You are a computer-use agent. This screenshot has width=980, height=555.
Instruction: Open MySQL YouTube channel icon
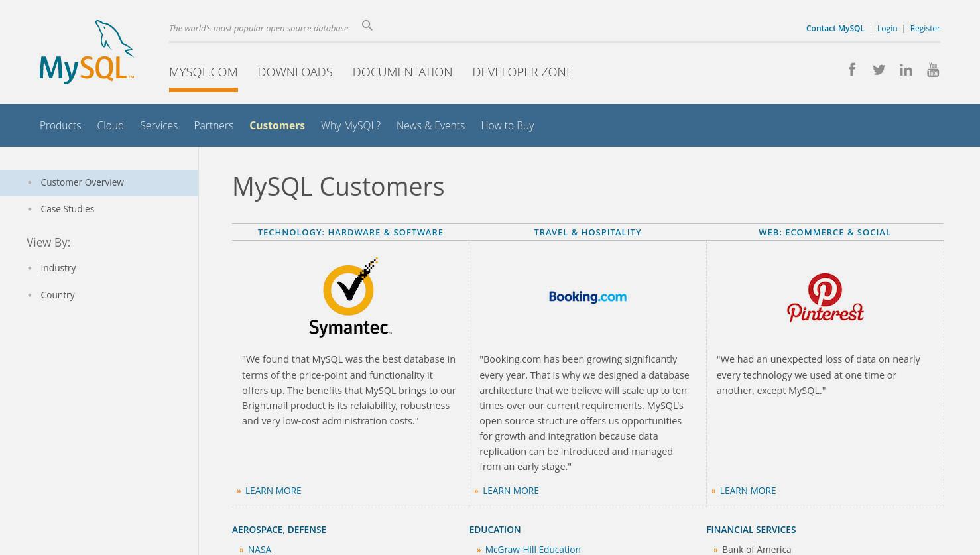pyautogui.click(x=933, y=70)
